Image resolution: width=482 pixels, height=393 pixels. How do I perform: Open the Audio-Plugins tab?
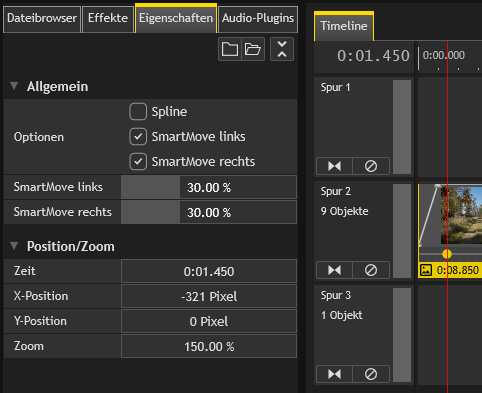[x=258, y=18]
